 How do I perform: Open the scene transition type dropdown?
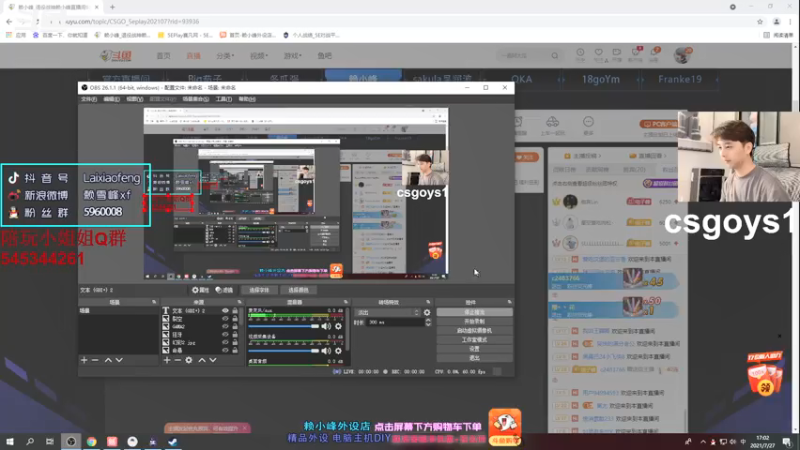388,312
